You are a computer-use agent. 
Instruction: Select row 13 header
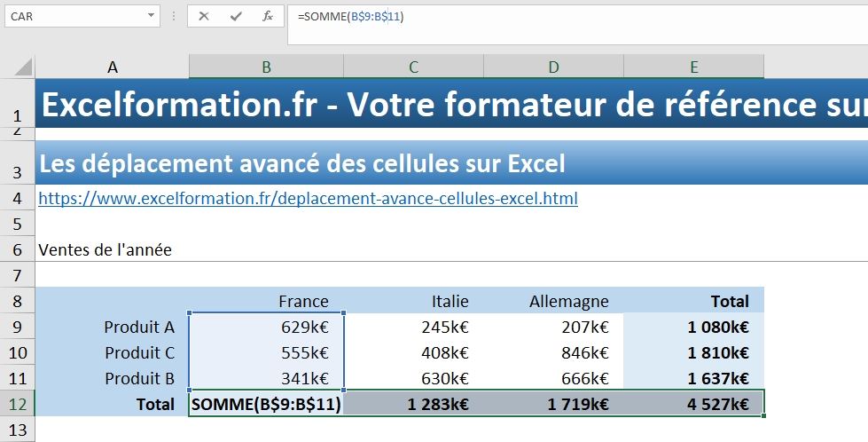pos(17,430)
